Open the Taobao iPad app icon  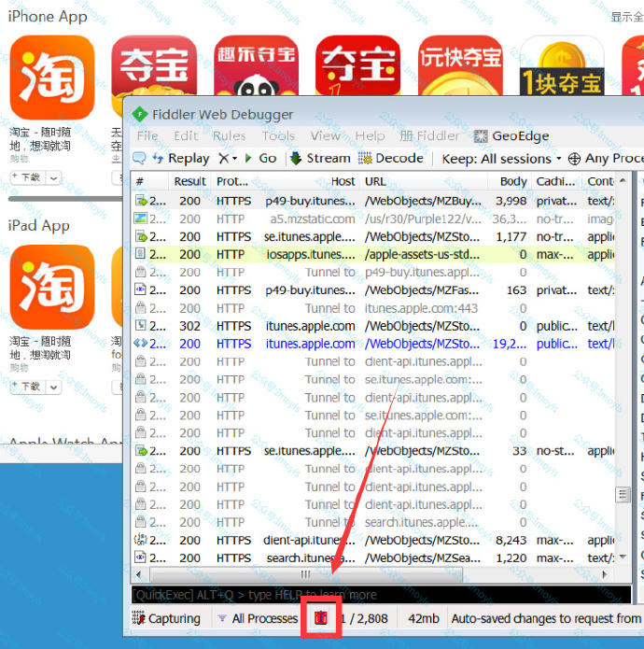[52, 287]
